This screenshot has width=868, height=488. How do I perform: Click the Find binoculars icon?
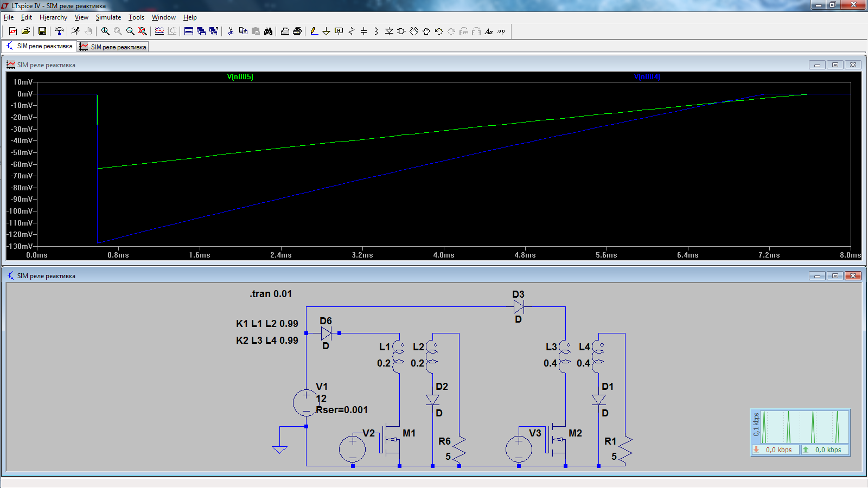click(268, 31)
